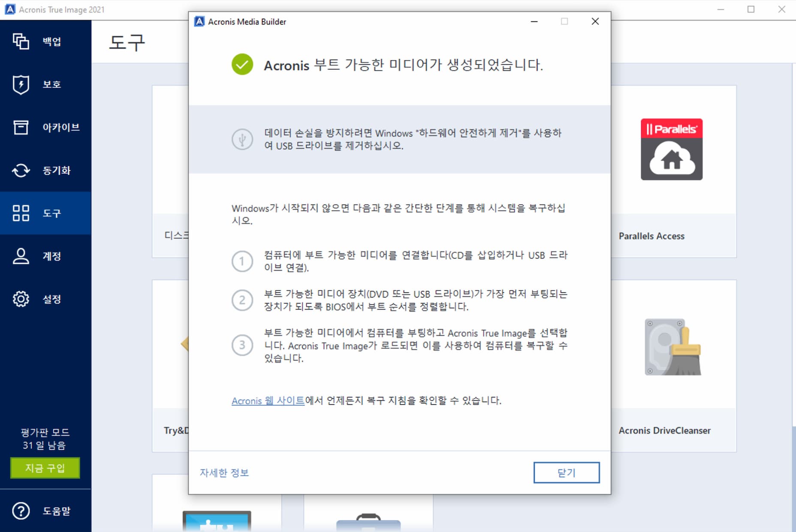796x532 pixels.
Task: Switch to the 설정 menu label
Action: (52, 299)
